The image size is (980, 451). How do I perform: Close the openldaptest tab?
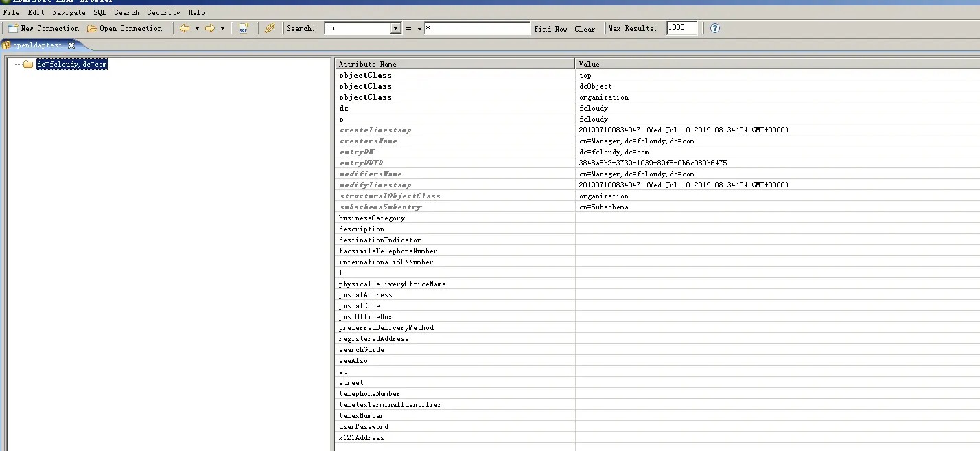[x=71, y=45]
